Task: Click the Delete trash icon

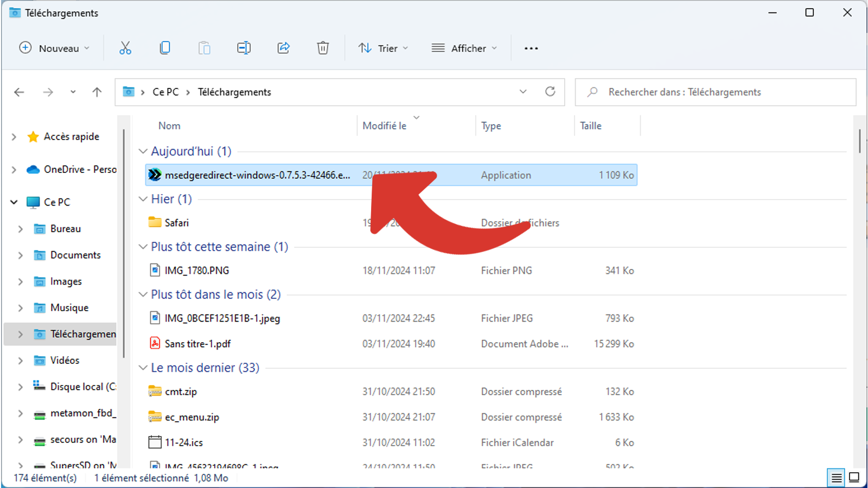Action: (x=323, y=48)
